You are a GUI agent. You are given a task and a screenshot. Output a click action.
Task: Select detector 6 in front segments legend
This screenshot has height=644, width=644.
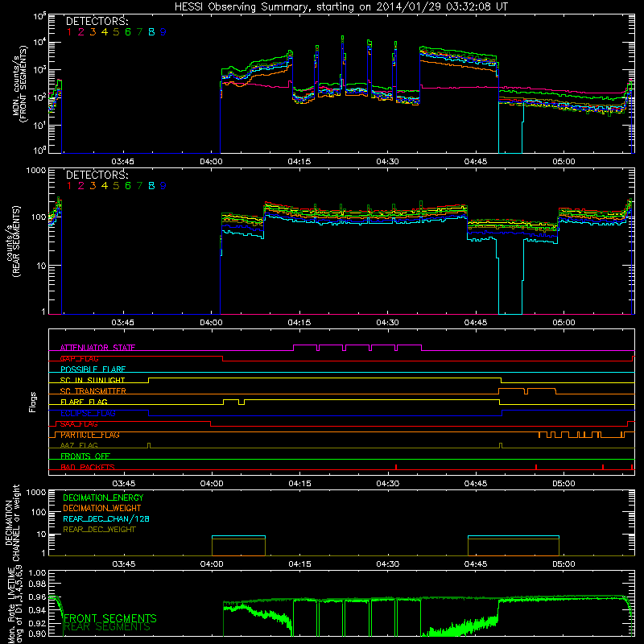(x=128, y=32)
